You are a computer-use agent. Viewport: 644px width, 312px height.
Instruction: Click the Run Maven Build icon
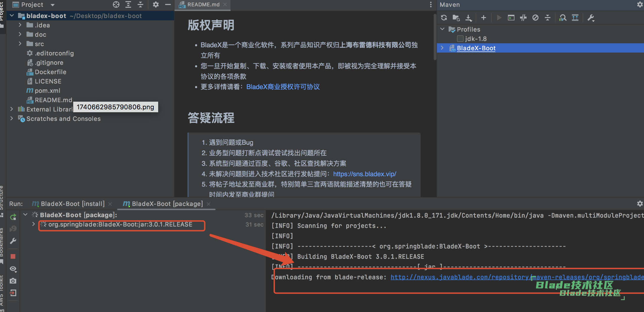[x=499, y=18]
